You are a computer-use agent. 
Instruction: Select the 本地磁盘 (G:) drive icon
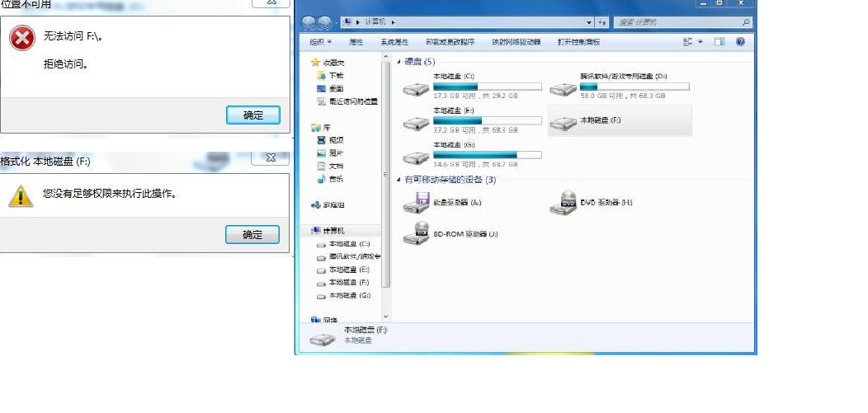click(x=416, y=157)
